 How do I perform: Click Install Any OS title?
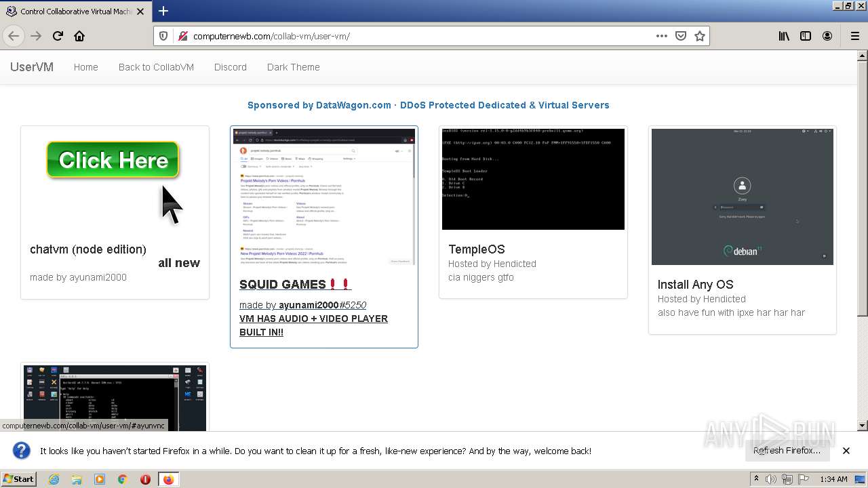coord(695,285)
